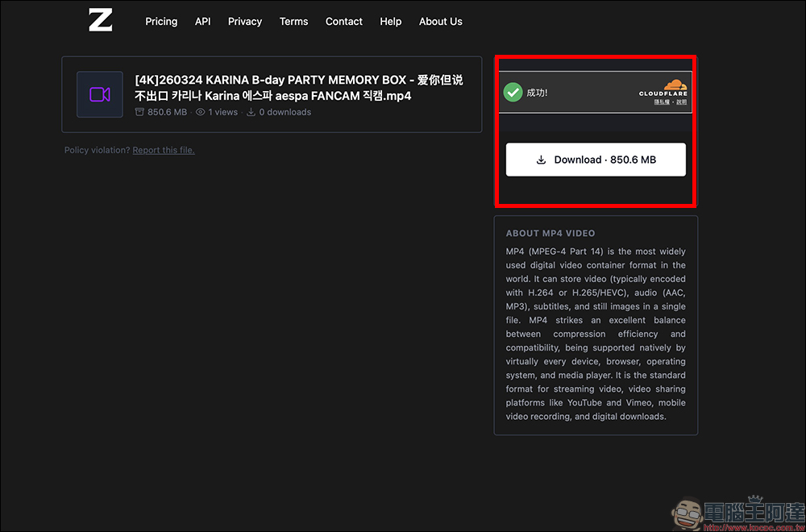Visit the About Us page
This screenshot has height=532, width=806.
(440, 22)
